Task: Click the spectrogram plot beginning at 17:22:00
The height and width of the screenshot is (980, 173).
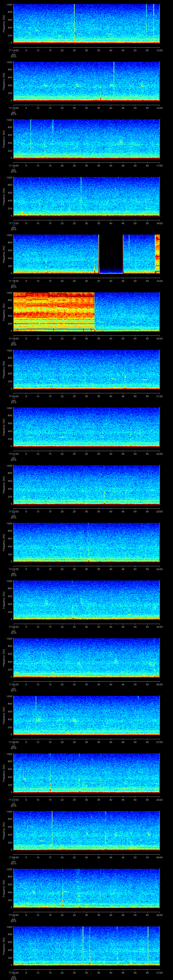Action: 87,485
